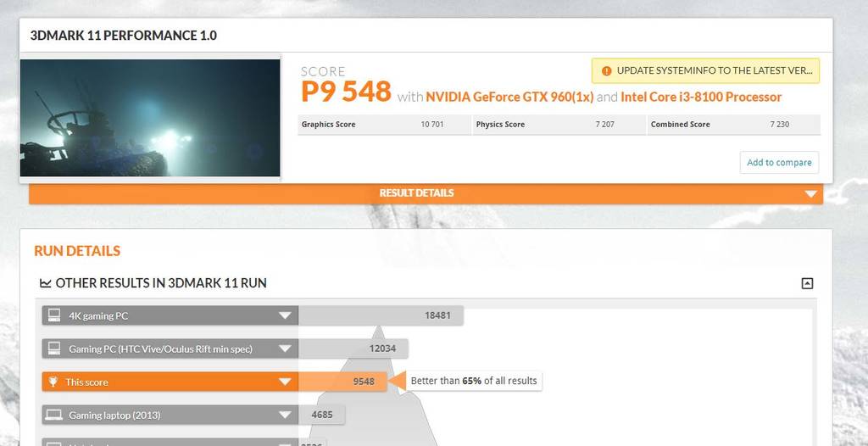
Task: Click the 12034 value on Gaming PC bar
Action: [x=382, y=348]
